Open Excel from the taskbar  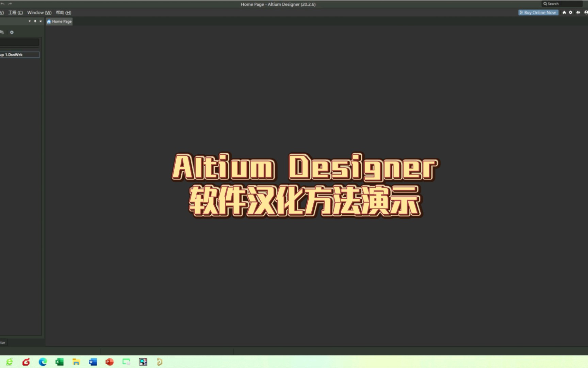[59, 362]
